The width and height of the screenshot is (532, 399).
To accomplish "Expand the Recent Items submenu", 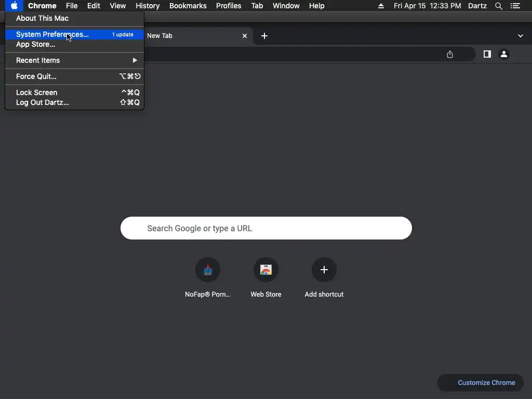I will [74, 60].
